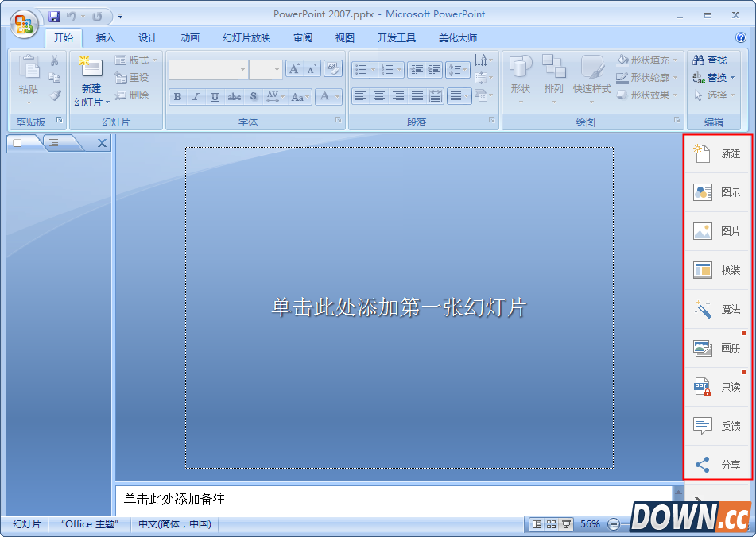Click the 图片 (Picture) sidebar icon
The height and width of the screenshot is (537, 756).
716,231
